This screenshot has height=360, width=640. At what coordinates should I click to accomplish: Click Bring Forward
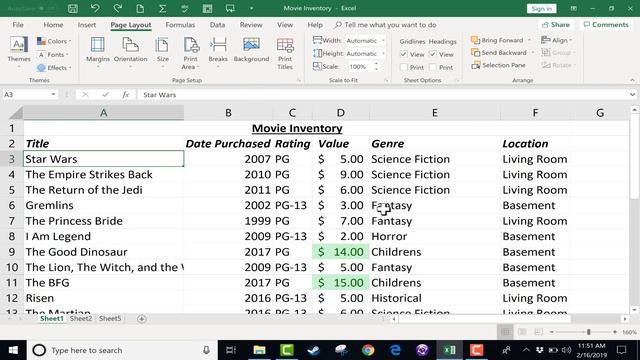click(497, 40)
